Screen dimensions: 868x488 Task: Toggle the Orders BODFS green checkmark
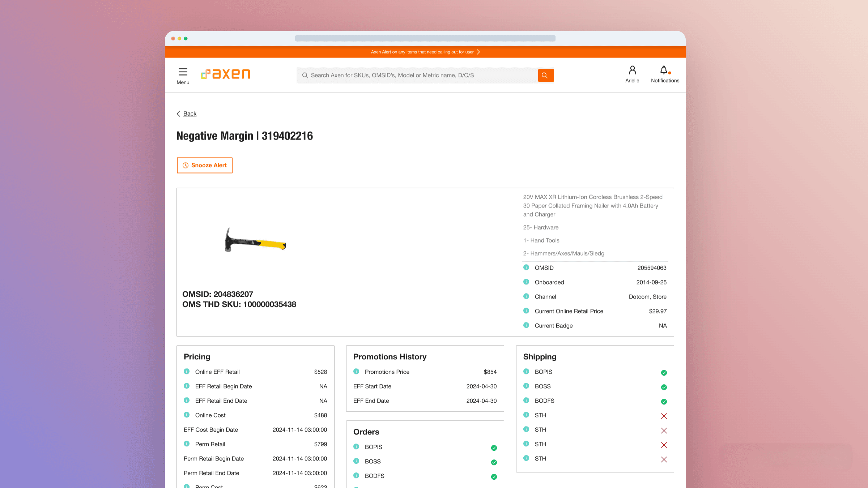point(494,477)
